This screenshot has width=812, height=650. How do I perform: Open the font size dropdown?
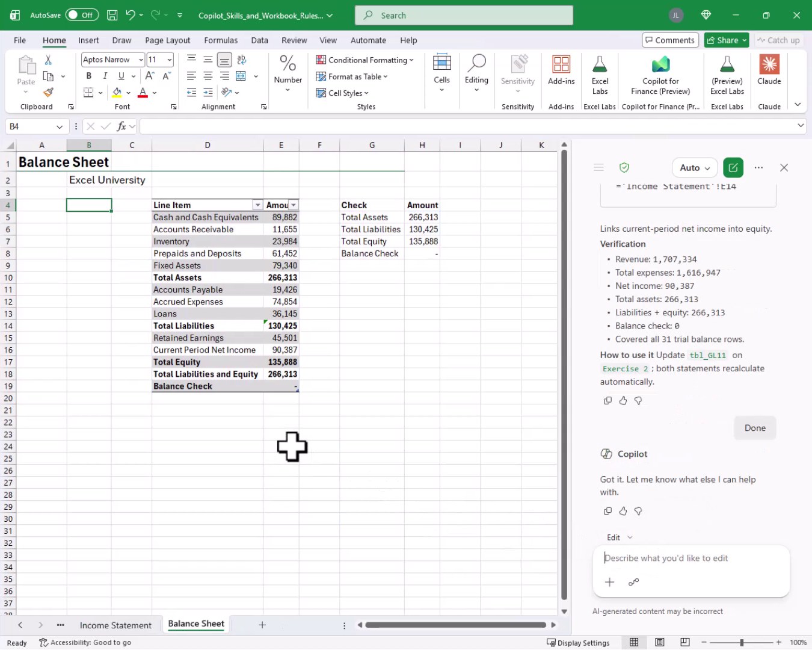coord(170,60)
